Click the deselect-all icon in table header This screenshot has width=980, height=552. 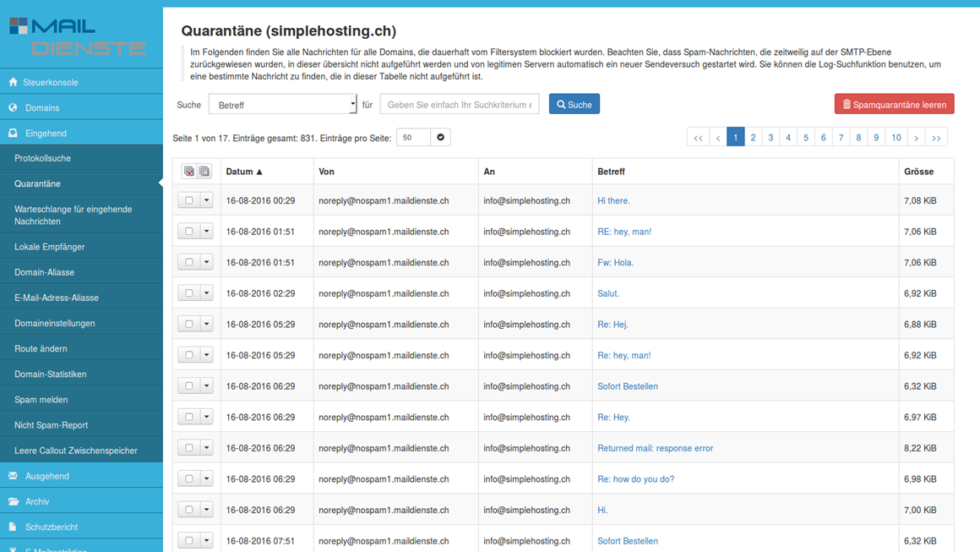pos(204,172)
